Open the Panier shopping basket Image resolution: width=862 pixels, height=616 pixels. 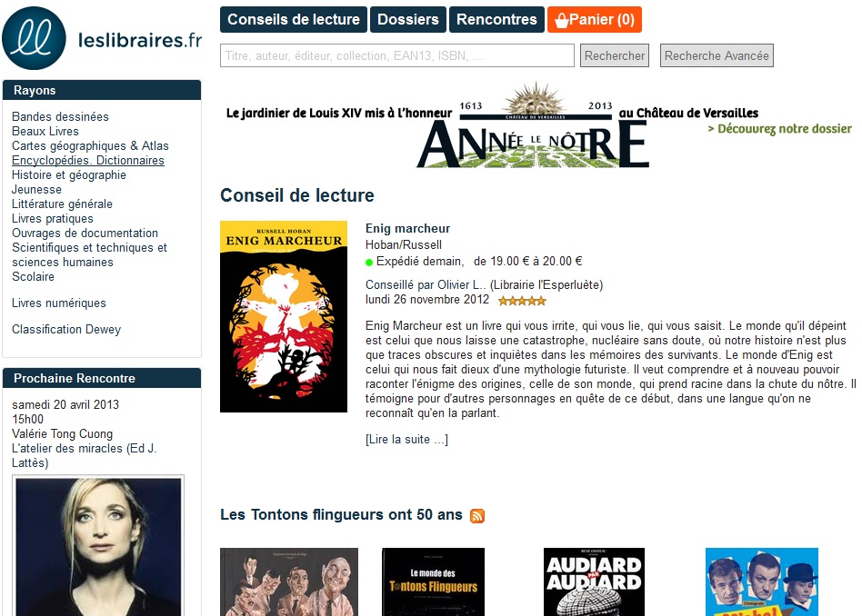tap(595, 20)
